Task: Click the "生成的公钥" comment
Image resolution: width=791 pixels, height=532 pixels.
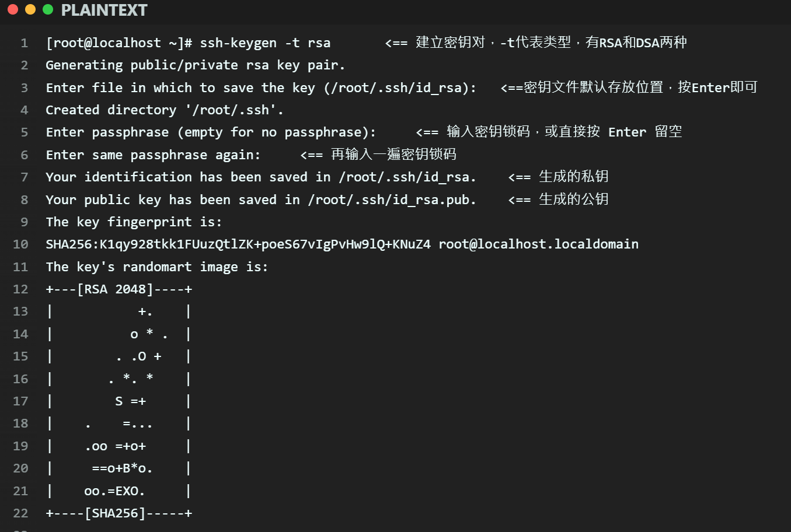Action: click(573, 199)
